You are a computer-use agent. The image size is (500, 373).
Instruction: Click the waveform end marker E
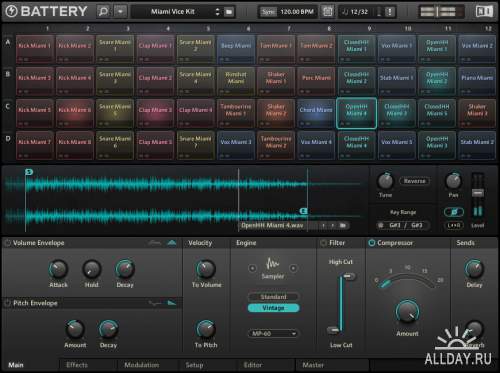tap(303, 211)
